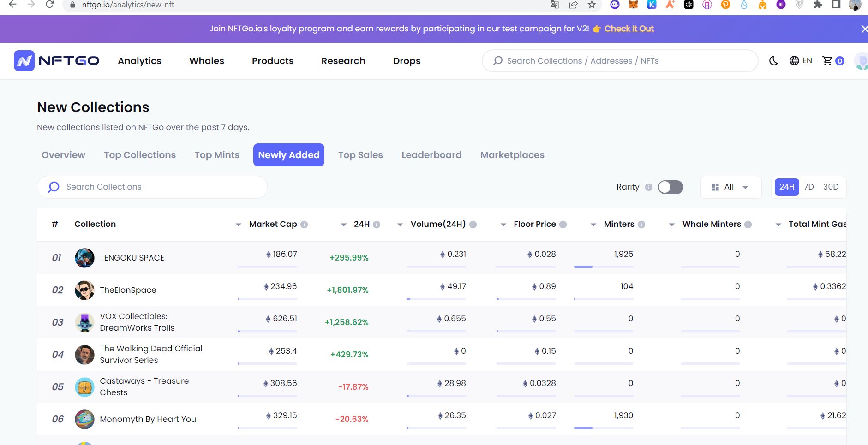Open the MetaMask fox extension
The height and width of the screenshot is (445, 868).
633,5
